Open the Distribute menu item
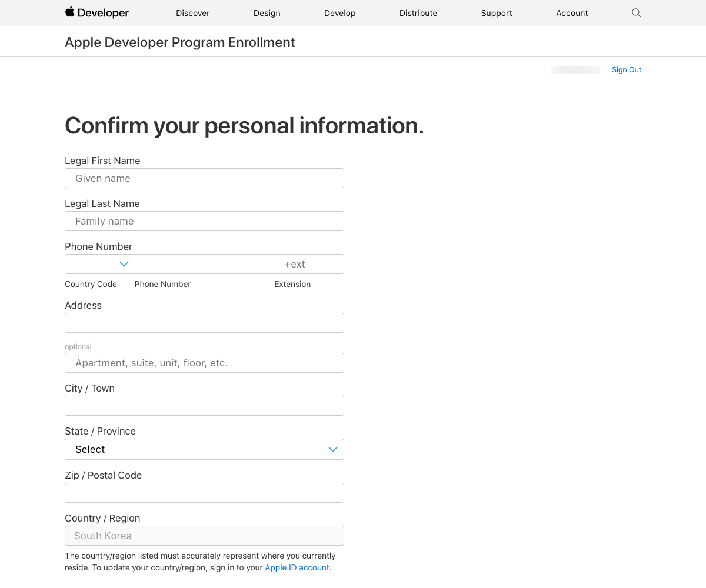 coord(418,13)
